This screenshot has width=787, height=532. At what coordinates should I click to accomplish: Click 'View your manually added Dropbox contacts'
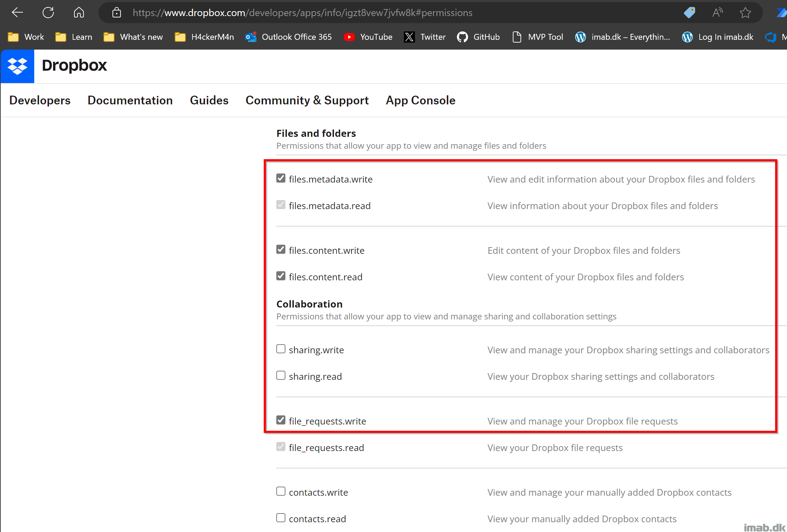tap(582, 519)
